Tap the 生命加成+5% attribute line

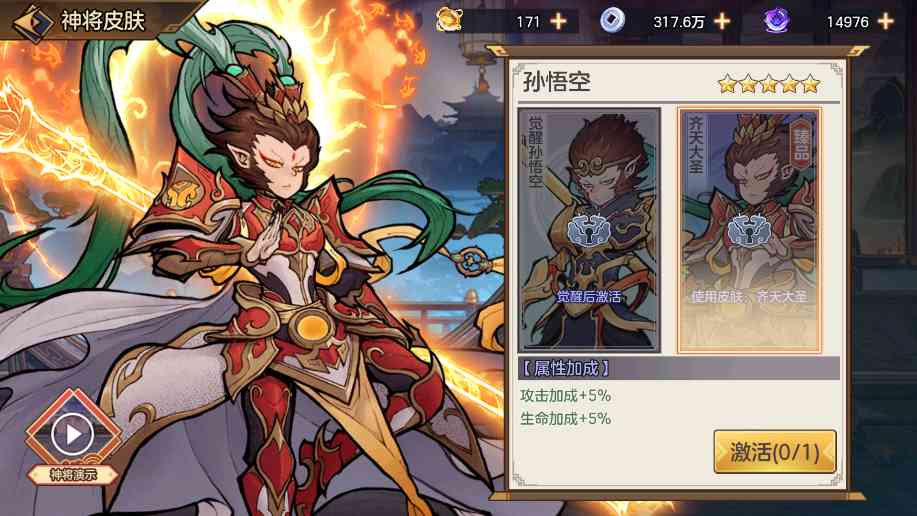tap(566, 419)
